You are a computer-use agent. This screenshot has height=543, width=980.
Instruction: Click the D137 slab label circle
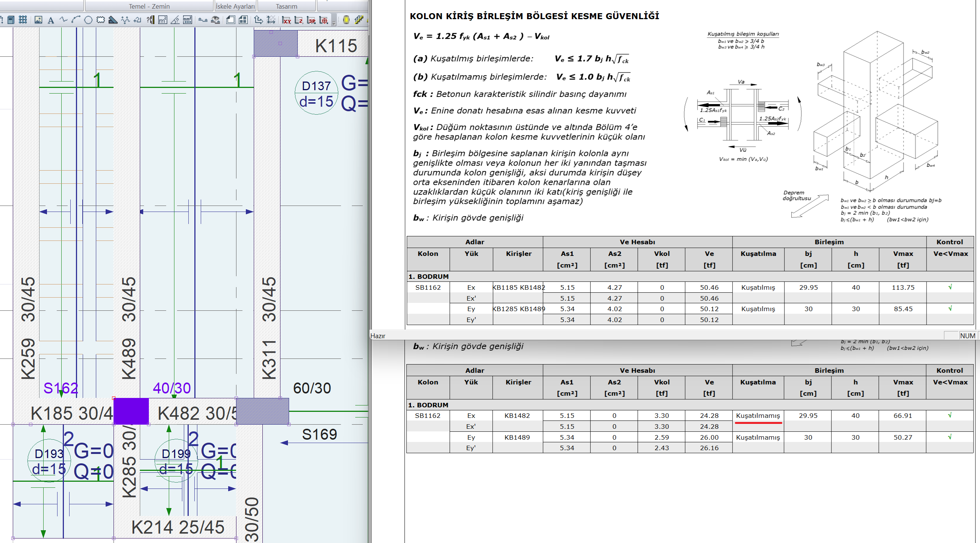coord(316,93)
